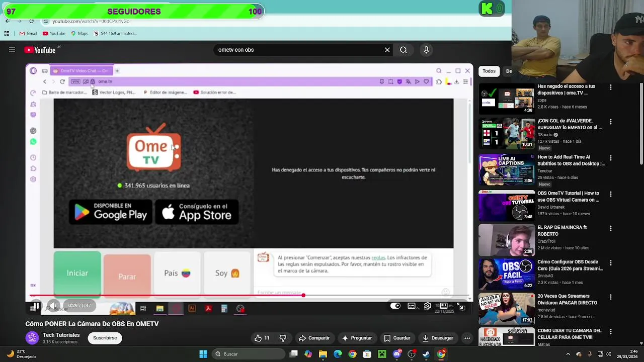Open the YouTube hamburger guide menu
This screenshot has height=362, width=644.
point(12,50)
